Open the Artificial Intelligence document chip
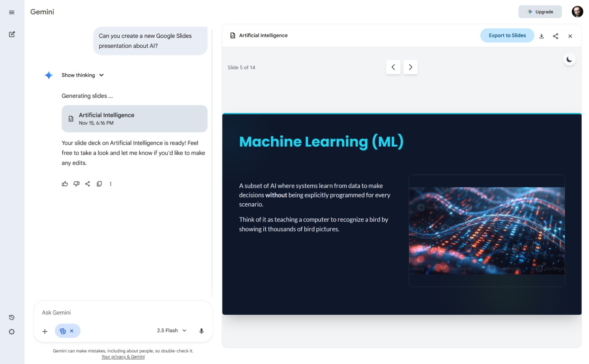 click(x=134, y=119)
